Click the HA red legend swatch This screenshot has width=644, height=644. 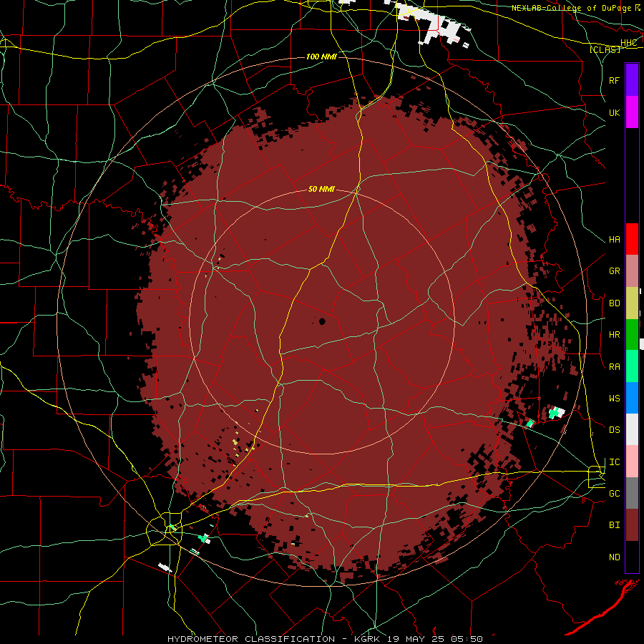(632, 239)
